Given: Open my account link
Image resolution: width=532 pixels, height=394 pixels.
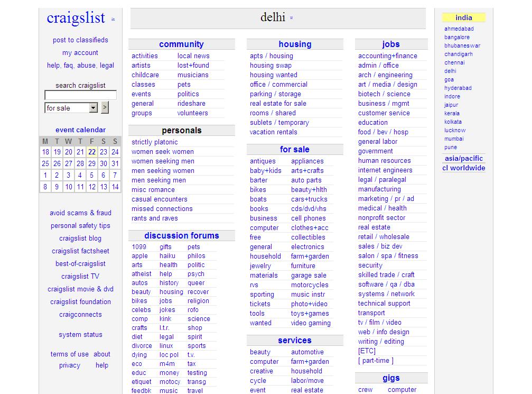Looking at the screenshot, I should 80,53.
